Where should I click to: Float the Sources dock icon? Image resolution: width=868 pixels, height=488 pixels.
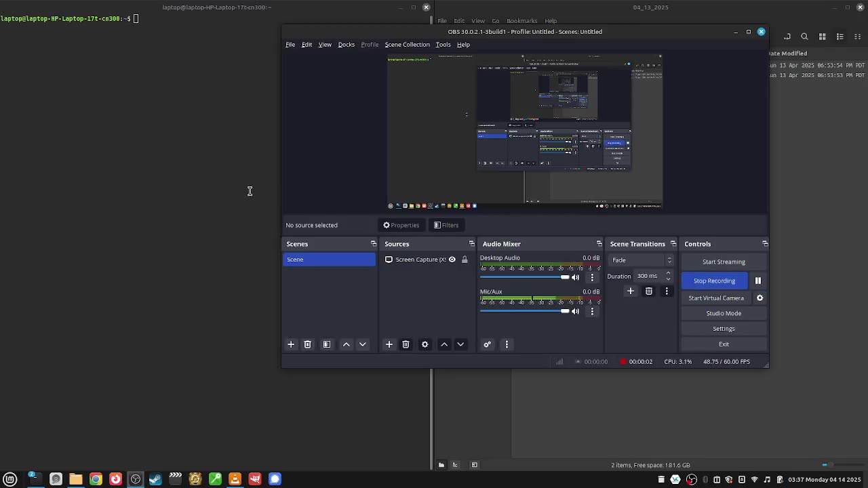[471, 244]
